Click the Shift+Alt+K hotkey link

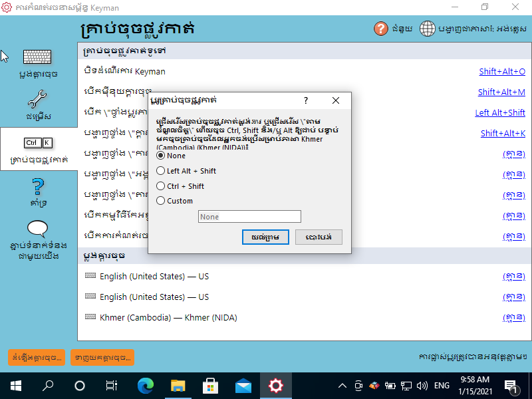click(503, 134)
